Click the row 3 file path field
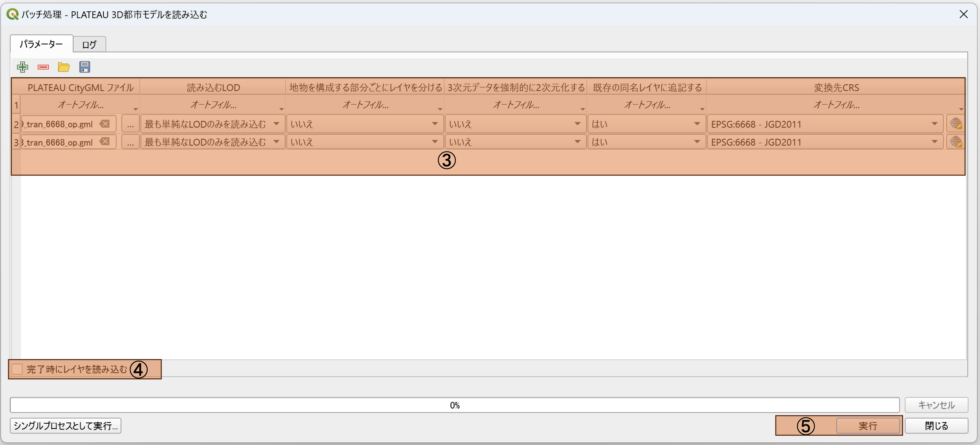The image size is (980, 445). click(68, 142)
